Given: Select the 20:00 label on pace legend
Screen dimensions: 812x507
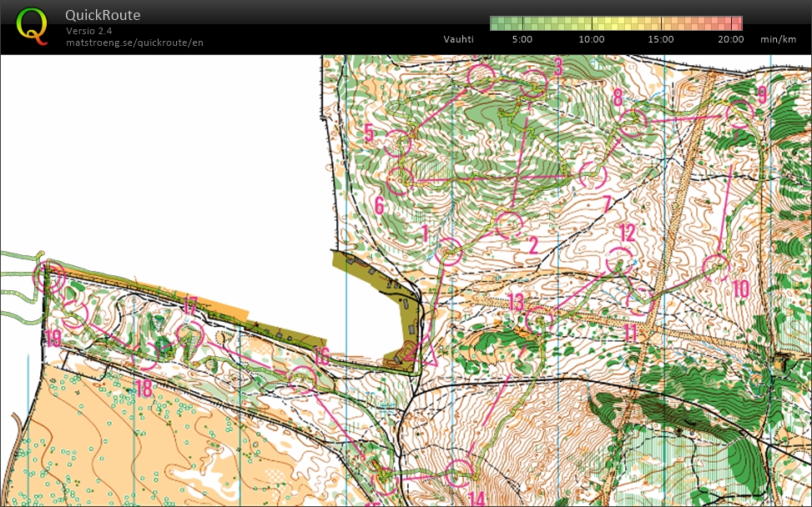Looking at the screenshot, I should (730, 39).
